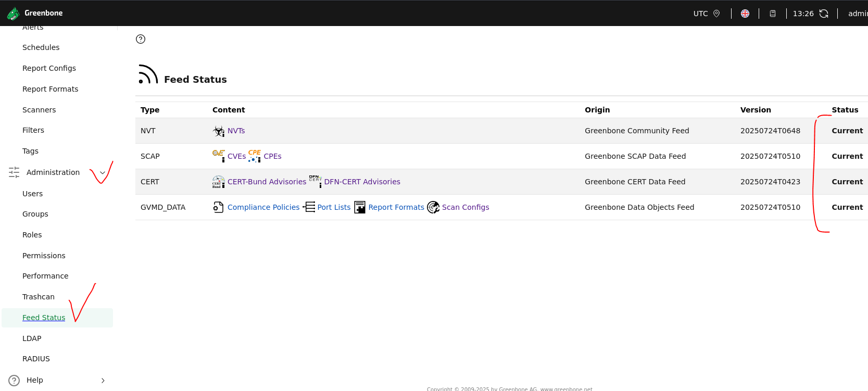Screen dimensions: 868x391
Task: Click the CERT-Bund icon
Action: tap(219, 182)
